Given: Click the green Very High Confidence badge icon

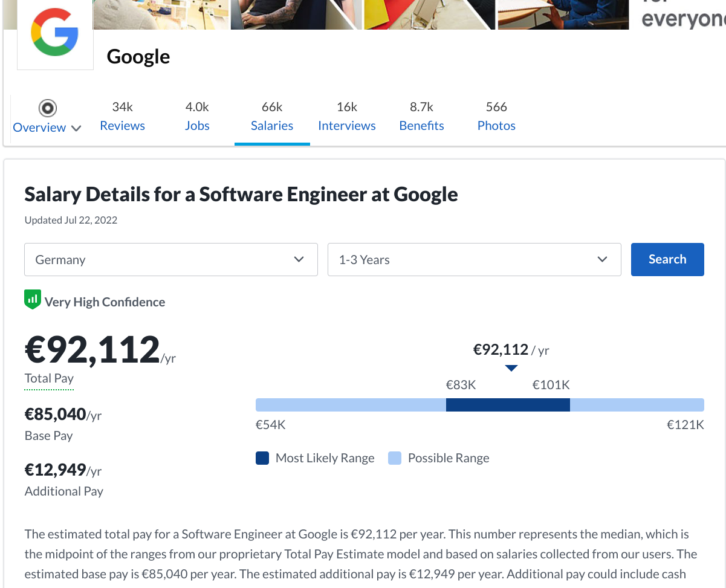Looking at the screenshot, I should pyautogui.click(x=32, y=300).
